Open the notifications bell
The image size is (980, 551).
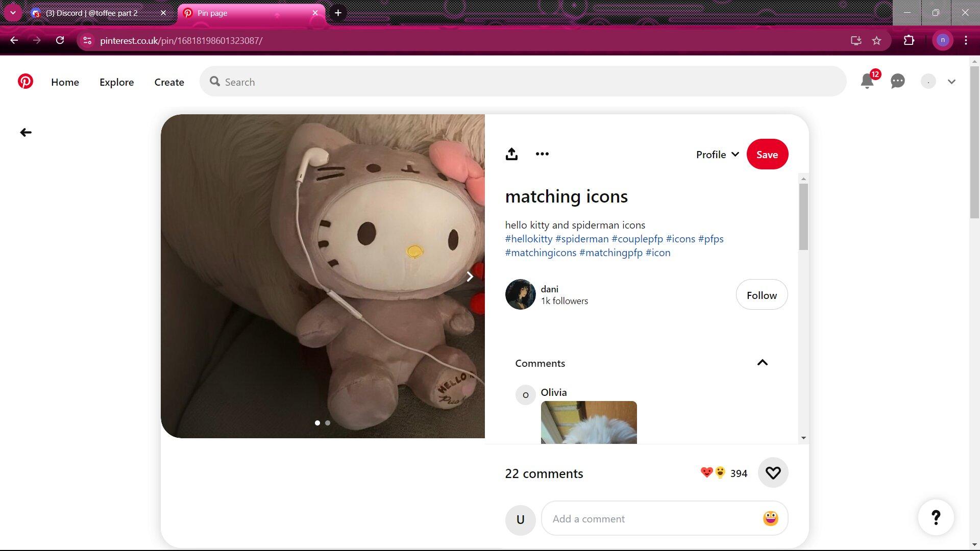(x=867, y=81)
